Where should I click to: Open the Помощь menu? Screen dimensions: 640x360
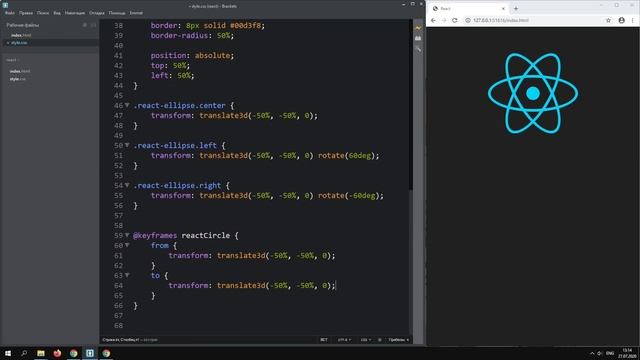coord(117,13)
